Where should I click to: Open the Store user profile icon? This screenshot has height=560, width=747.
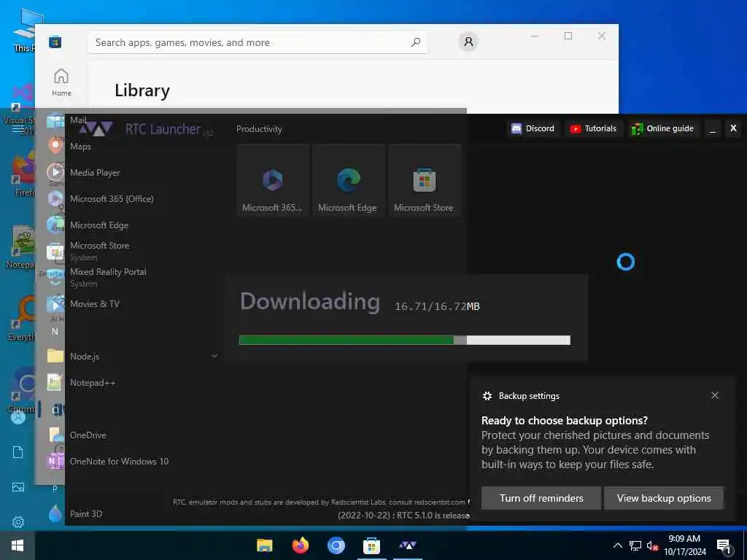(x=468, y=42)
